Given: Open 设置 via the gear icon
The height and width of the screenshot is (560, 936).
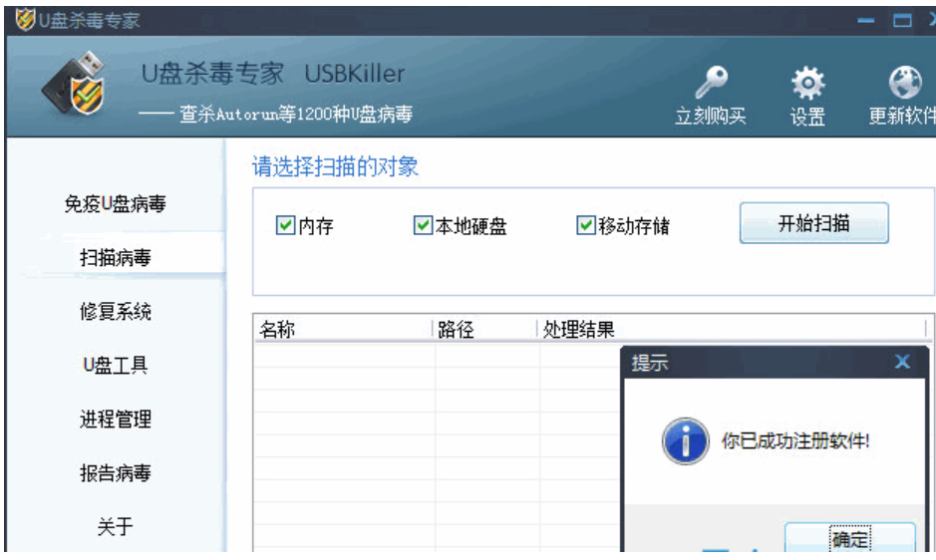Looking at the screenshot, I should (807, 82).
